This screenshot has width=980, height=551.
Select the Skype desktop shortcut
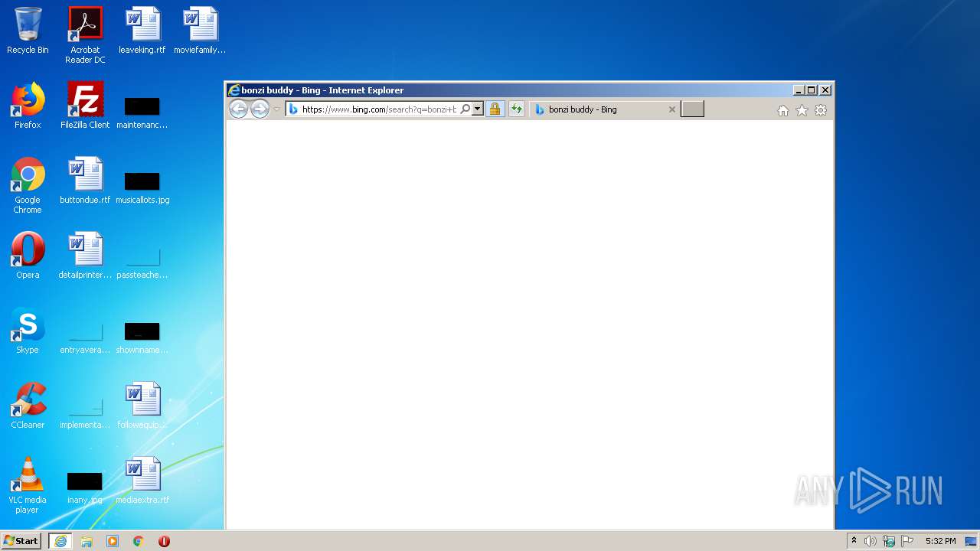28,331
